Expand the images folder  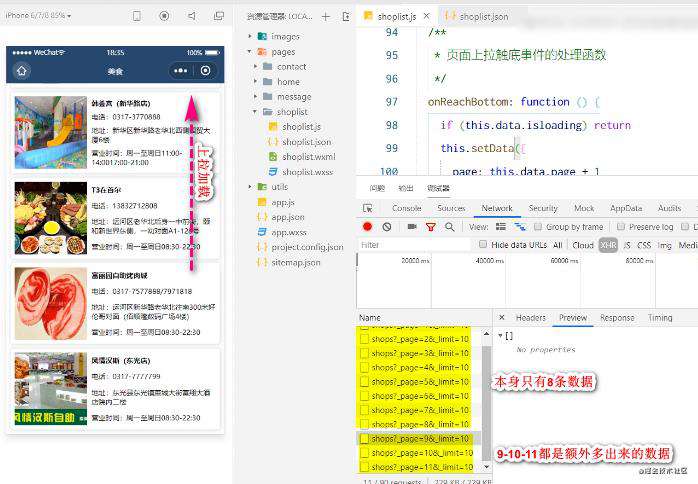coord(250,36)
